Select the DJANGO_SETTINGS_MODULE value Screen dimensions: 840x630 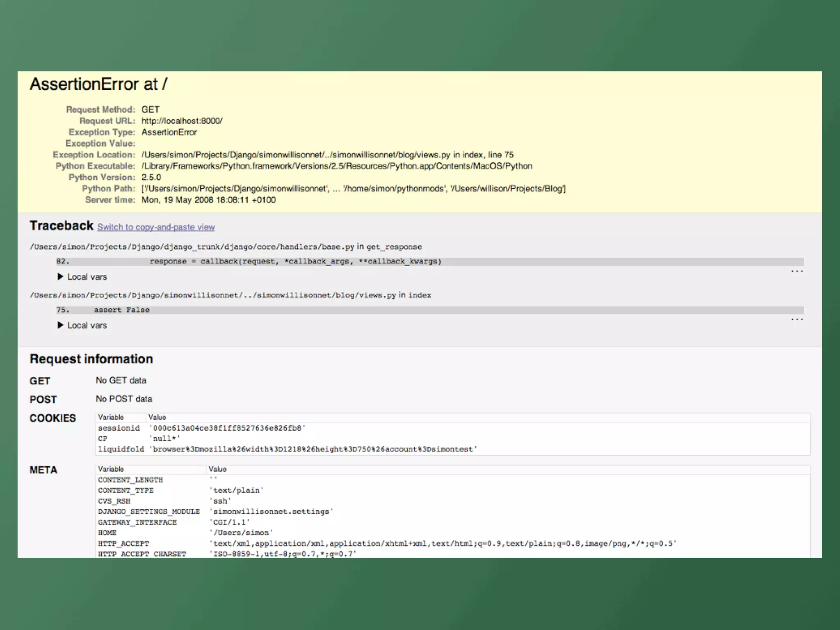(x=271, y=512)
